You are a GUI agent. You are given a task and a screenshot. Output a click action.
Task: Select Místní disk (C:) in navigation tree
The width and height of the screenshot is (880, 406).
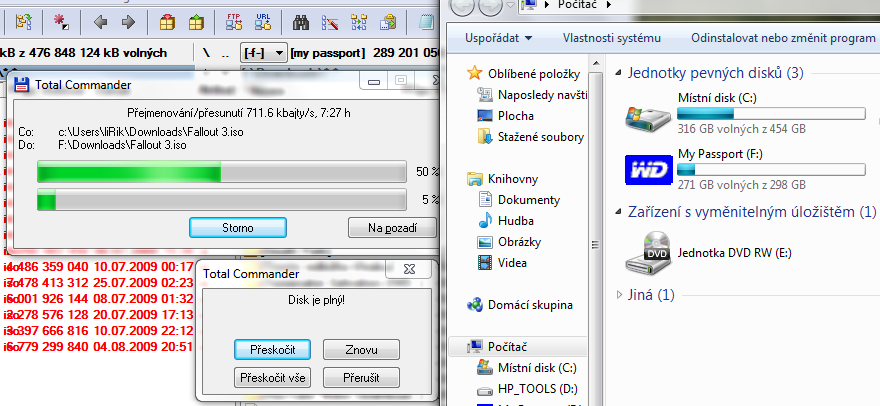click(526, 368)
